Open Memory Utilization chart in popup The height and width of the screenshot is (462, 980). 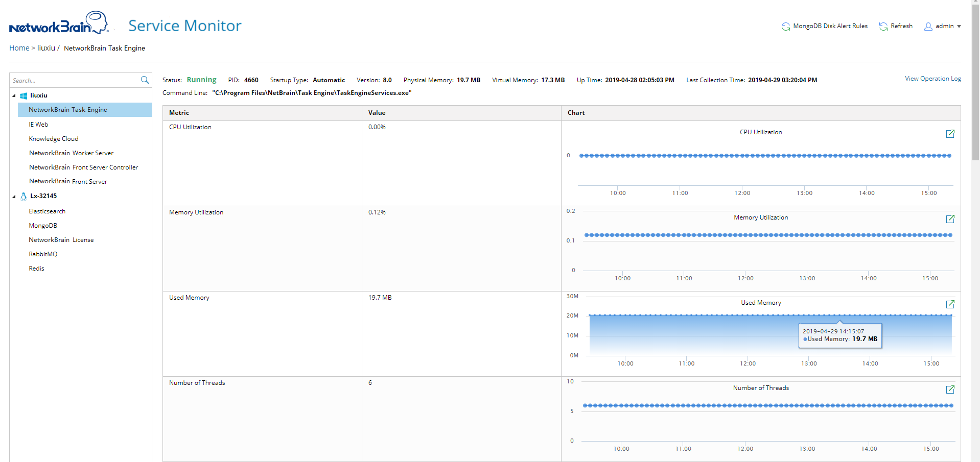click(950, 219)
